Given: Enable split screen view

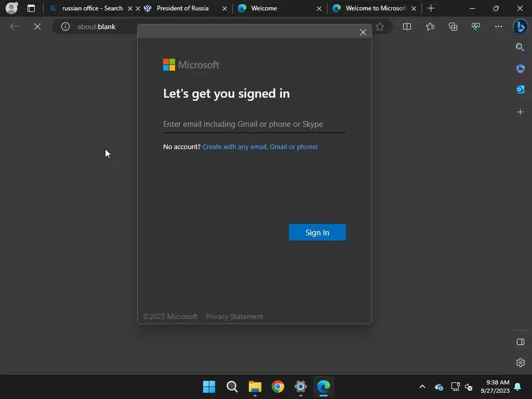Looking at the screenshot, I should (x=407, y=26).
